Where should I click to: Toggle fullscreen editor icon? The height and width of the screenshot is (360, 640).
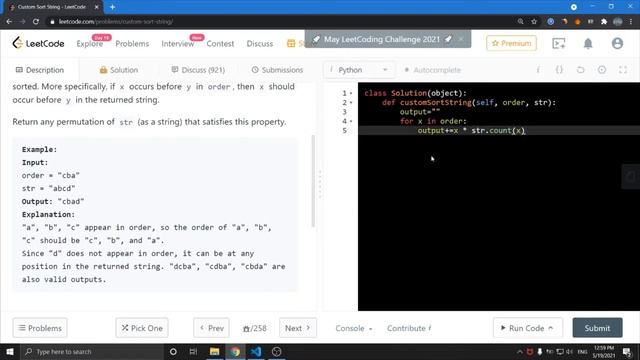pos(623,70)
